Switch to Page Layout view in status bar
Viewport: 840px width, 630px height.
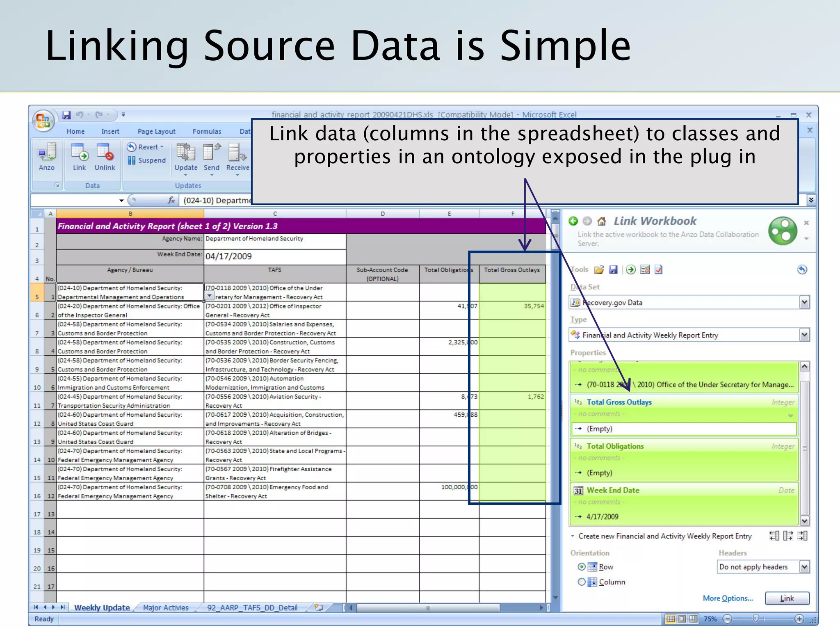[682, 619]
